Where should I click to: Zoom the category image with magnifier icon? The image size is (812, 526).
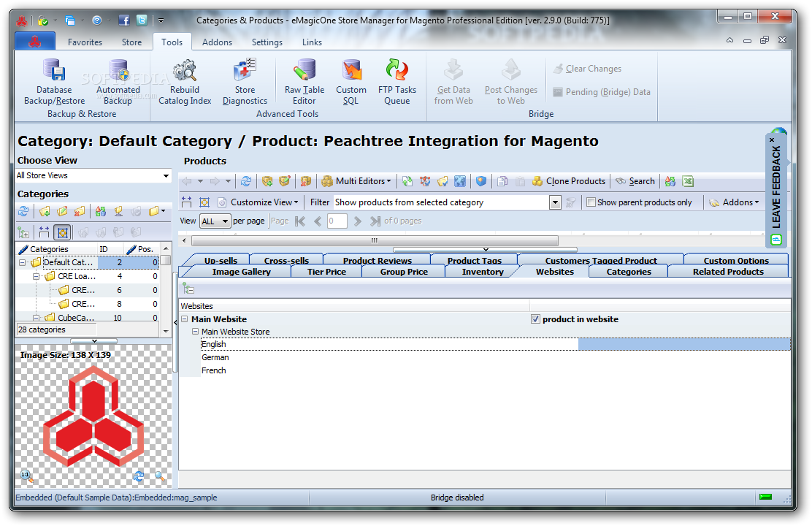point(159,476)
